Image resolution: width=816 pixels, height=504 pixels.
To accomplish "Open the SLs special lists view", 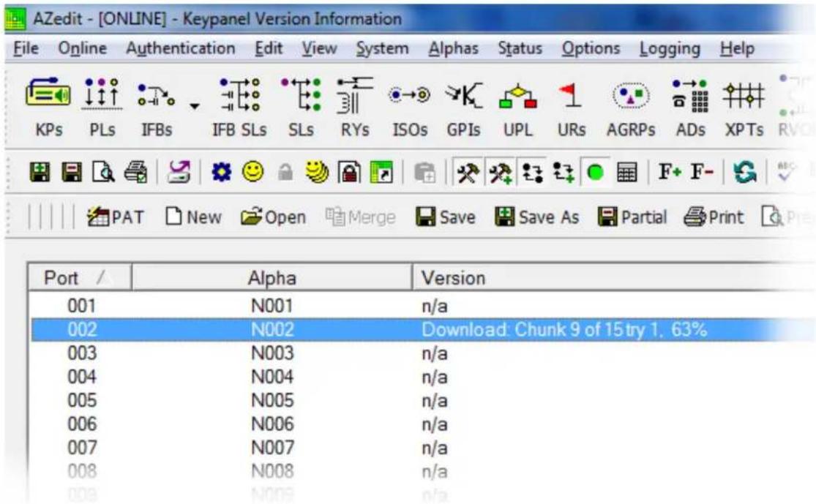I will [x=301, y=107].
